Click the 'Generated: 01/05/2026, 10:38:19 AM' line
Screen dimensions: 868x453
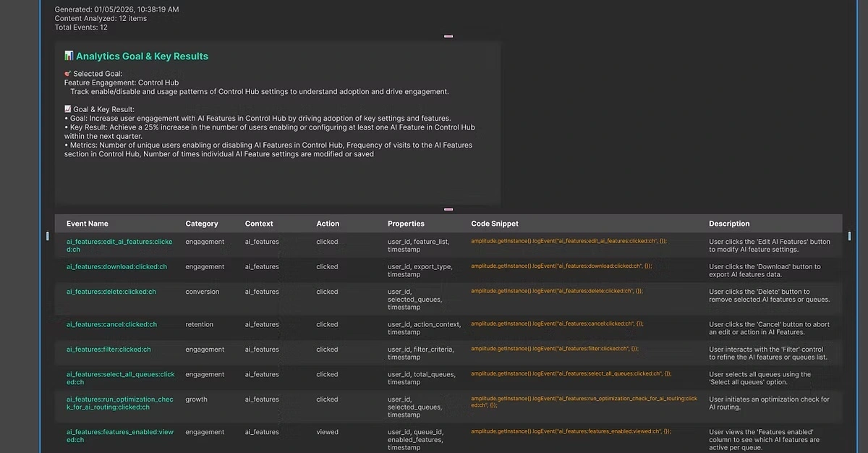(117, 9)
